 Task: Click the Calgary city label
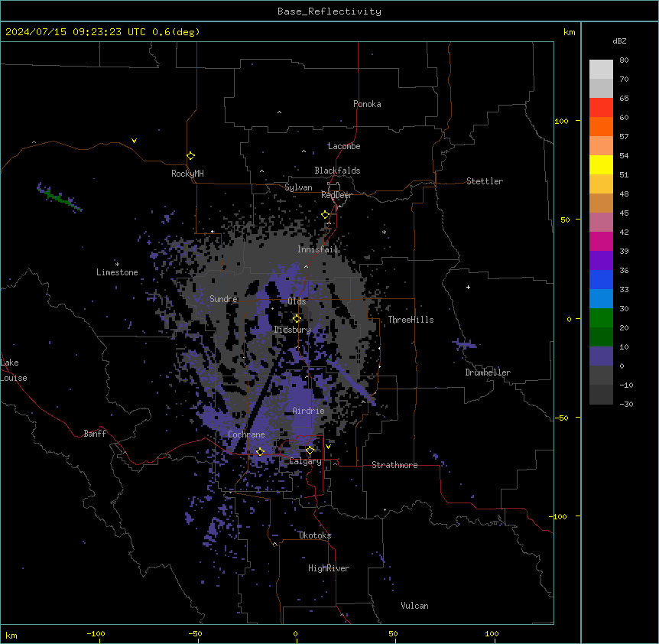tap(306, 461)
